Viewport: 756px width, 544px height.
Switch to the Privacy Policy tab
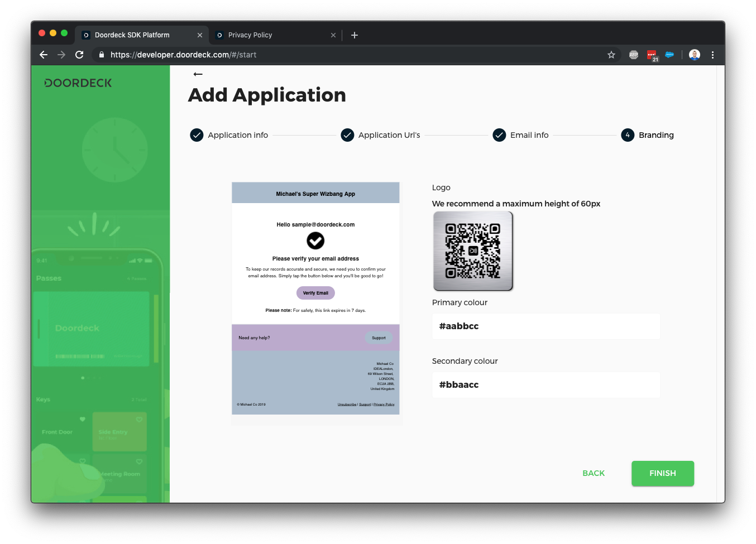250,35
